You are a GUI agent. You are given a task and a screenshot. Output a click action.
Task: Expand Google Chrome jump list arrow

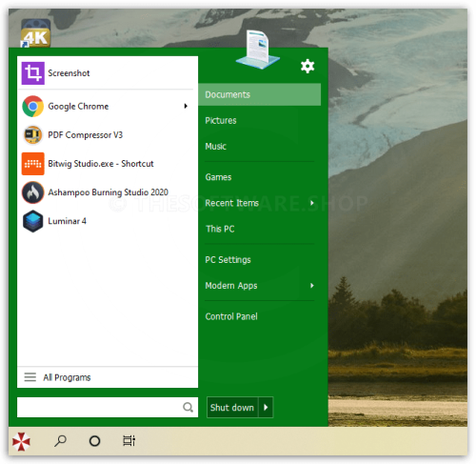coord(186,106)
